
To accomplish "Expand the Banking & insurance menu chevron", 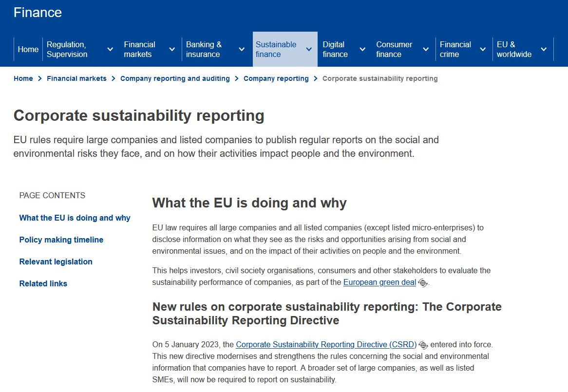I will 242,49.
